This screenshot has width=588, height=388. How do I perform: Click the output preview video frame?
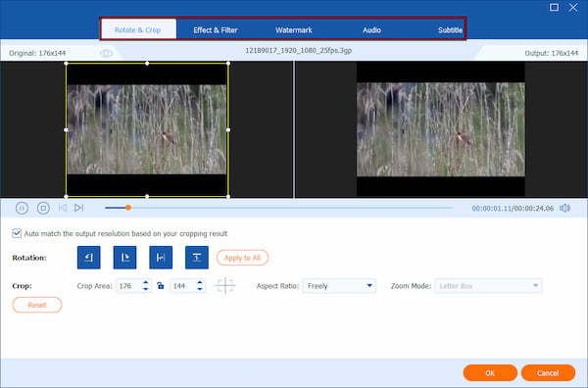[441, 129]
